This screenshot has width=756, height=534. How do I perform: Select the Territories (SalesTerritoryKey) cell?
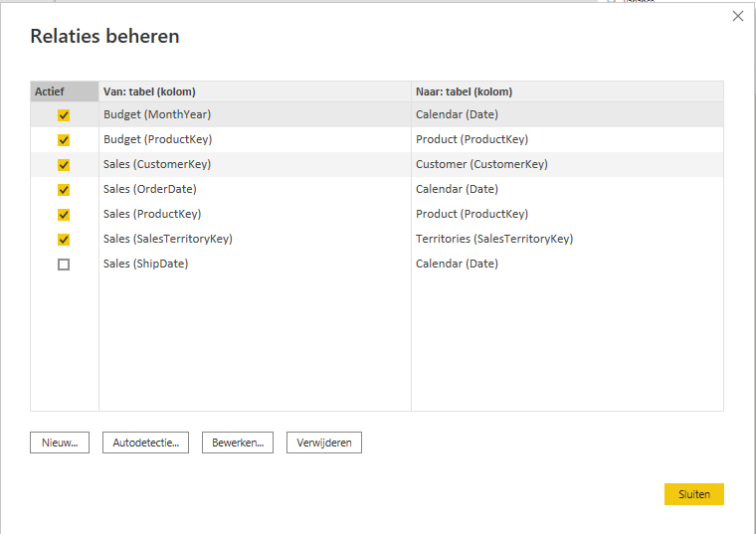pyautogui.click(x=494, y=239)
